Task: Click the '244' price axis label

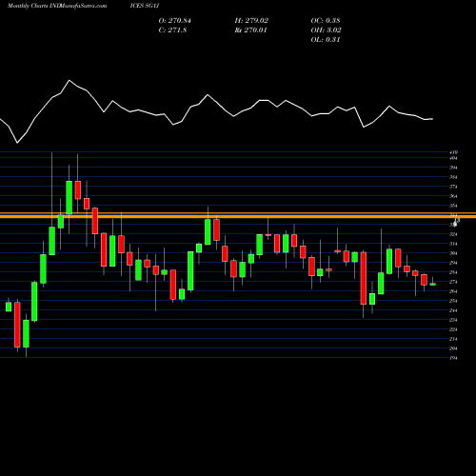Action: tap(453, 310)
